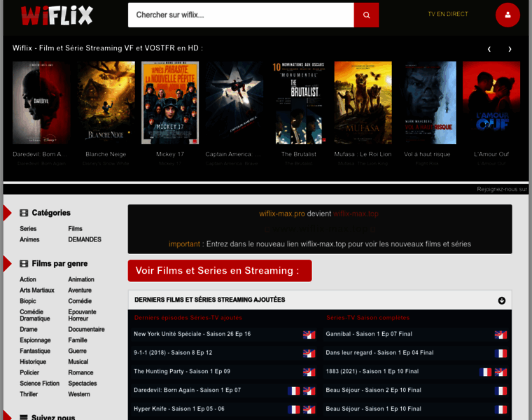Go to next carousel slide arrow
This screenshot has height=420, width=532.
coord(510,49)
